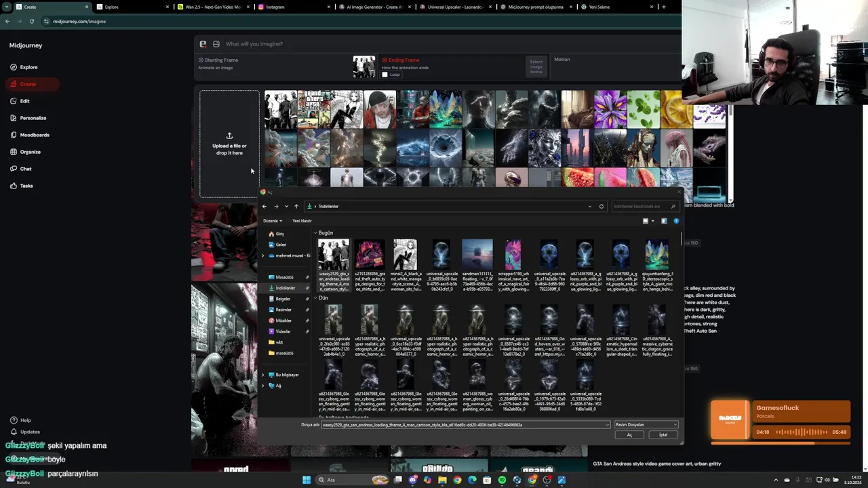Screen dimensions: 868x488
Task: Expand the Ağ tree node
Action: coord(263,386)
